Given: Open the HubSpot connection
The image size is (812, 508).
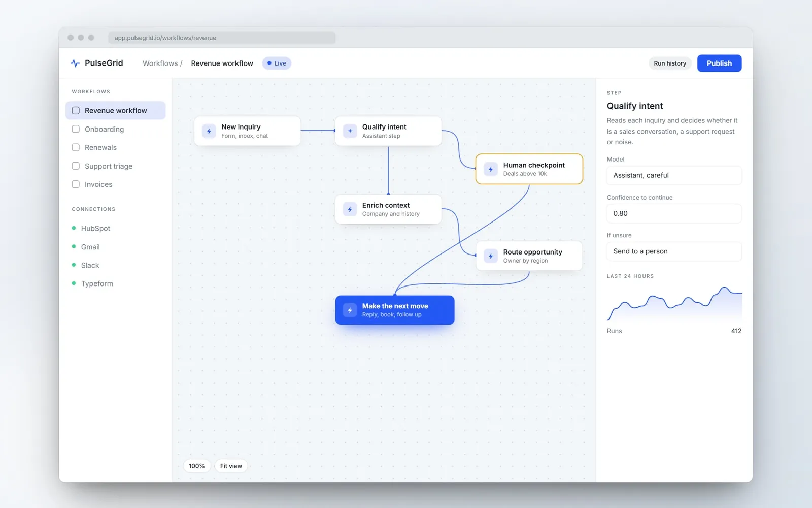Looking at the screenshot, I should click(x=95, y=228).
